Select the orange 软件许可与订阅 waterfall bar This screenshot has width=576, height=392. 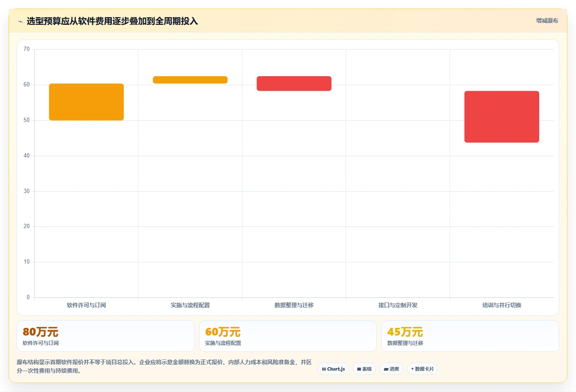click(87, 102)
